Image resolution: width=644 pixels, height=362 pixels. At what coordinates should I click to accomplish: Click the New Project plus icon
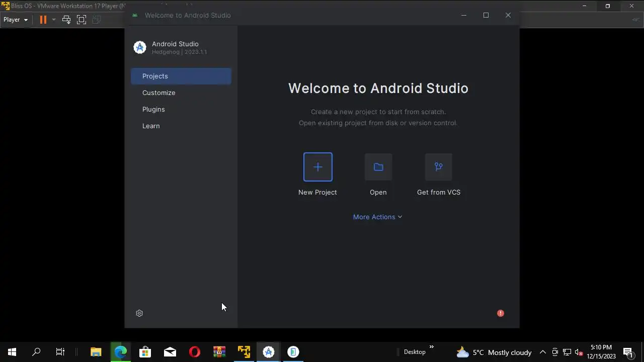(317, 167)
